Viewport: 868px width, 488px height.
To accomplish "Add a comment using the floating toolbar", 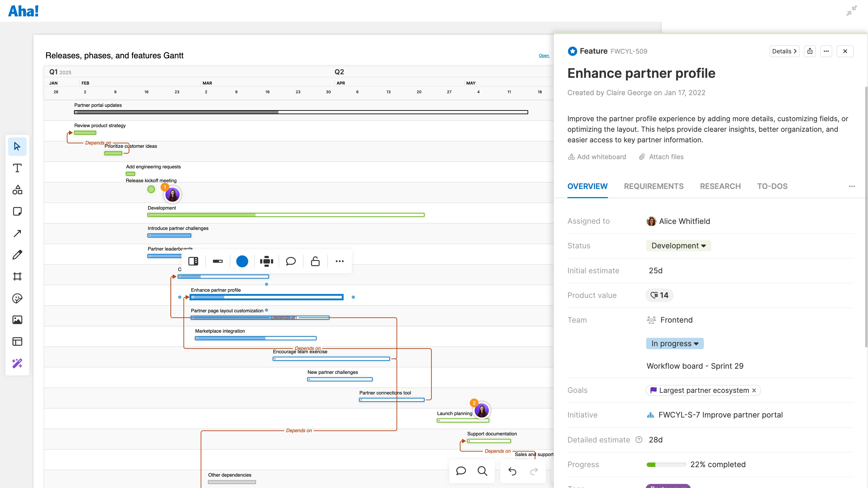I will pyautogui.click(x=291, y=261).
